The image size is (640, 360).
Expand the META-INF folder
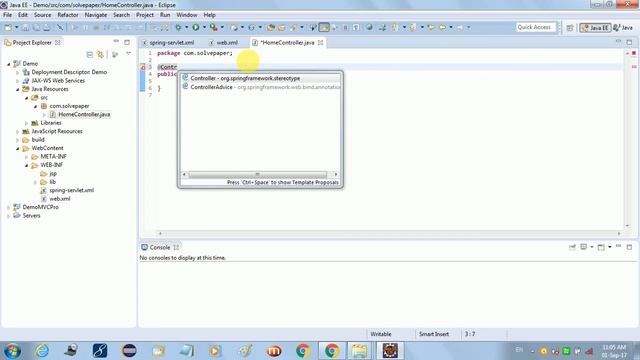[x=27, y=157]
